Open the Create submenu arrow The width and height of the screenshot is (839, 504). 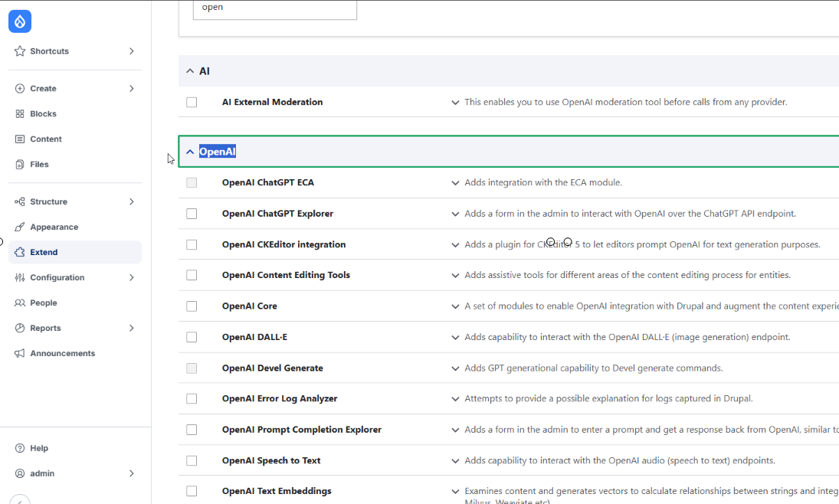(x=132, y=89)
